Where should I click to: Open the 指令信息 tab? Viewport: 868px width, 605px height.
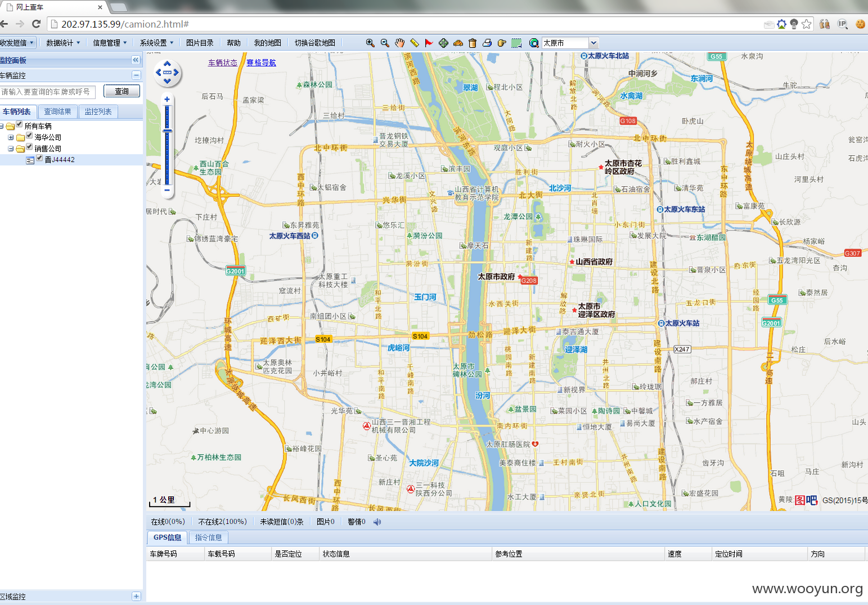click(x=208, y=537)
